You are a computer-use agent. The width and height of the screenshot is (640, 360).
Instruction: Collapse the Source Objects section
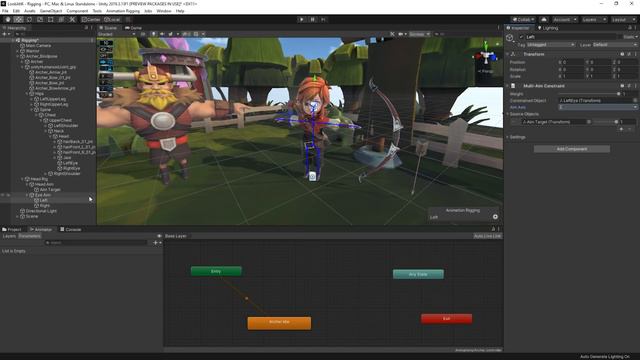(x=508, y=114)
